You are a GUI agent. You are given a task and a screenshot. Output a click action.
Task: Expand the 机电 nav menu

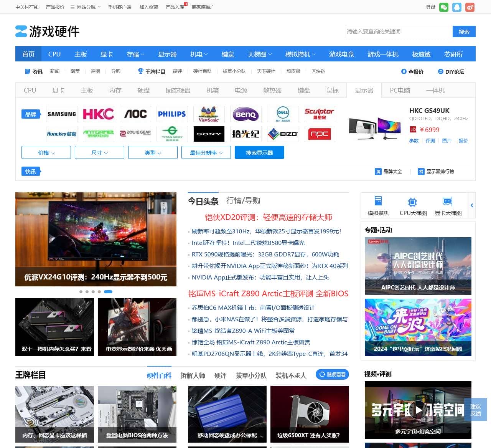pyautogui.click(x=199, y=54)
